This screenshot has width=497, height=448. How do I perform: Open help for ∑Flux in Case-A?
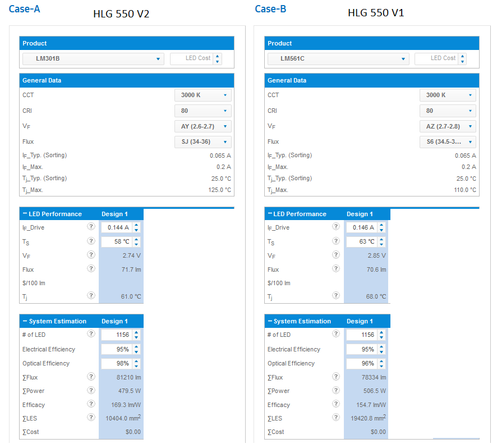coord(91,377)
